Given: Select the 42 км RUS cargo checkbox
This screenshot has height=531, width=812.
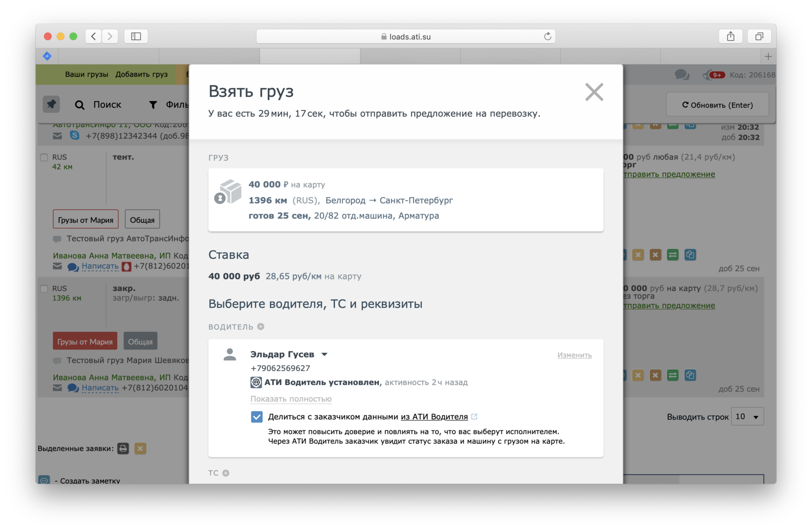Looking at the screenshot, I should [x=44, y=157].
